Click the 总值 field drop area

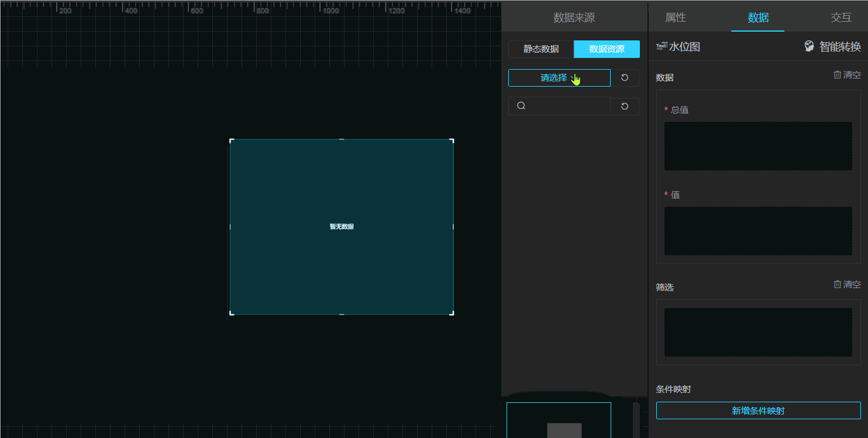pyautogui.click(x=758, y=146)
